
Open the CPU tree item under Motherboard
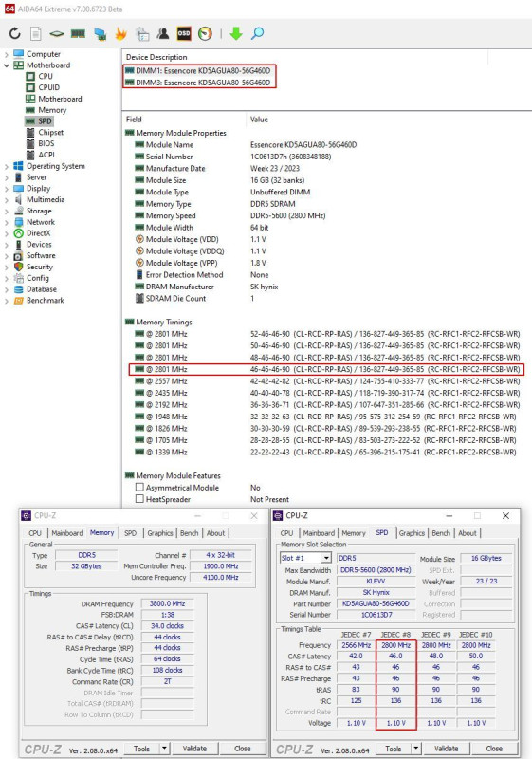[46, 76]
